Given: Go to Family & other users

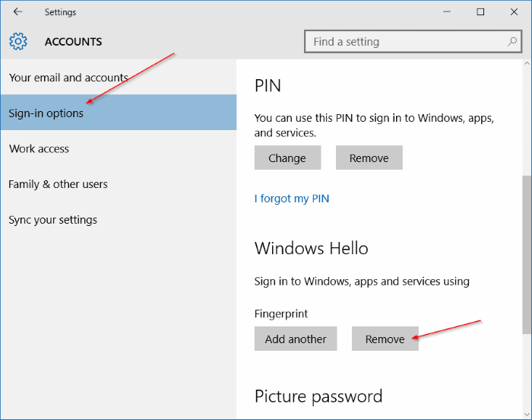Looking at the screenshot, I should (58, 184).
